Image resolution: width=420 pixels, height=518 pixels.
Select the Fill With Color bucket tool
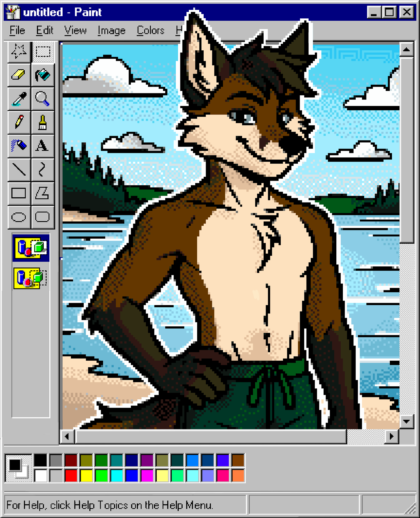(x=43, y=75)
